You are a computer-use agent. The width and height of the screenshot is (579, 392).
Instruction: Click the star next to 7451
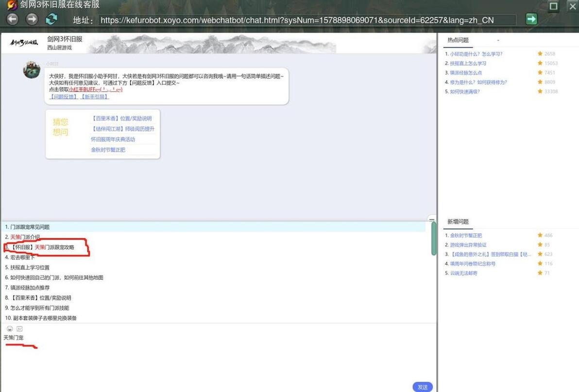[x=540, y=72]
